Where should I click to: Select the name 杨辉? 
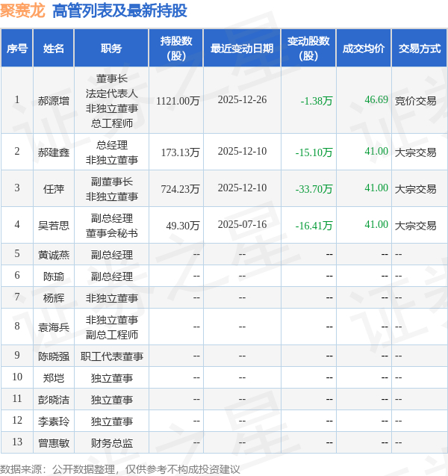(x=53, y=298)
